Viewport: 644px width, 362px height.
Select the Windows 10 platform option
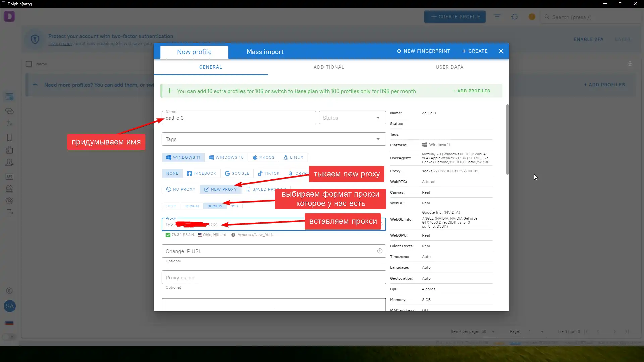[x=226, y=157]
